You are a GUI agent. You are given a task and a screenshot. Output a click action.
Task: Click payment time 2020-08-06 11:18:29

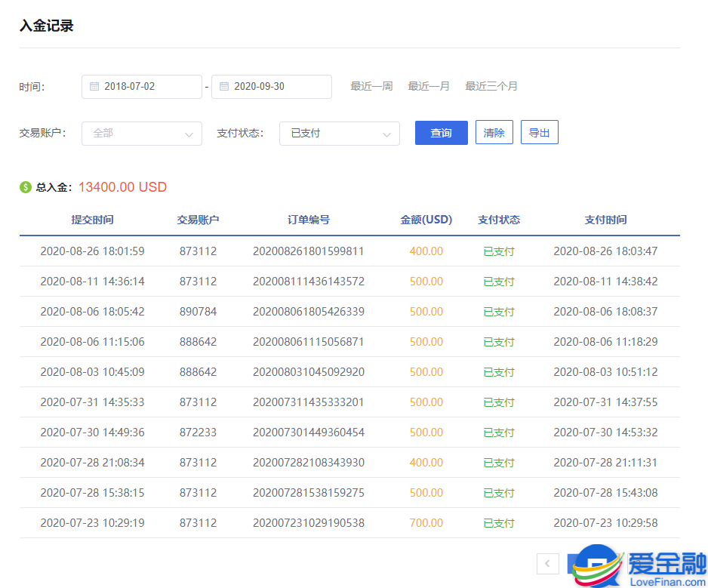[x=605, y=342]
